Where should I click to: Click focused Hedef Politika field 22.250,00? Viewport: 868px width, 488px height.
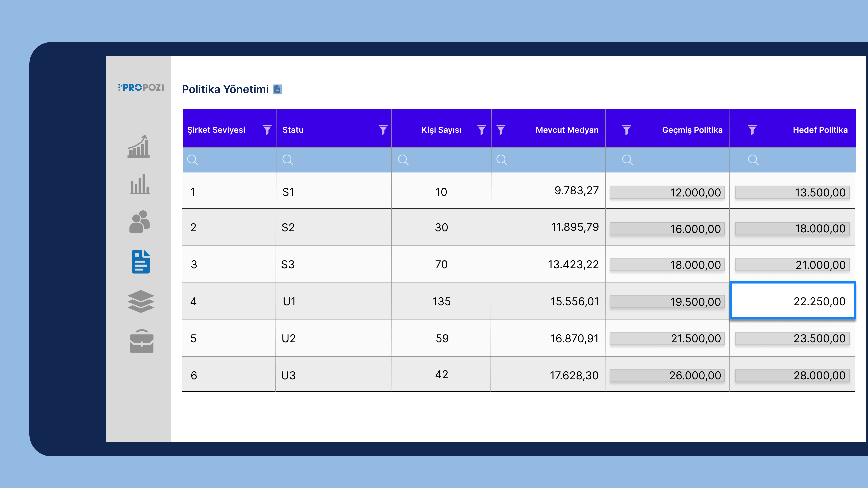click(x=793, y=301)
